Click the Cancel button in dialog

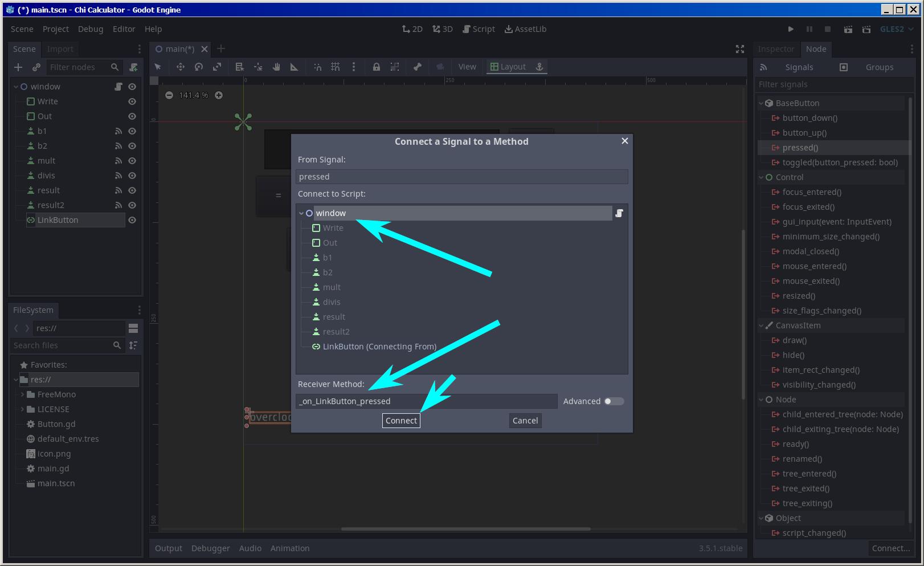[x=525, y=421]
